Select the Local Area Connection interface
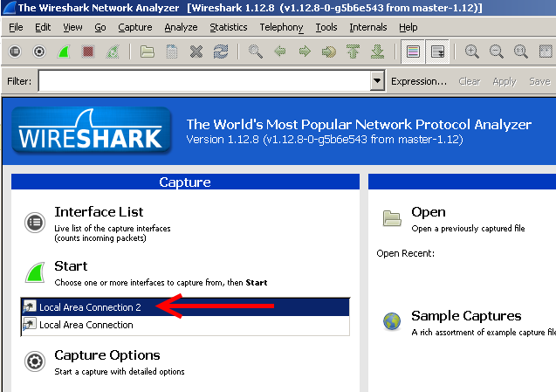The width and height of the screenshot is (556, 392). pyautogui.click(x=185, y=325)
